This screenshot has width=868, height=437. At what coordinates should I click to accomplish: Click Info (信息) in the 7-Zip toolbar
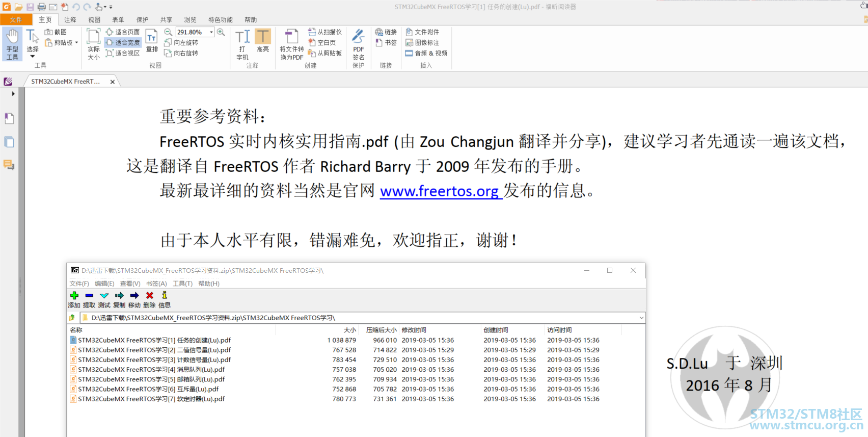(165, 300)
